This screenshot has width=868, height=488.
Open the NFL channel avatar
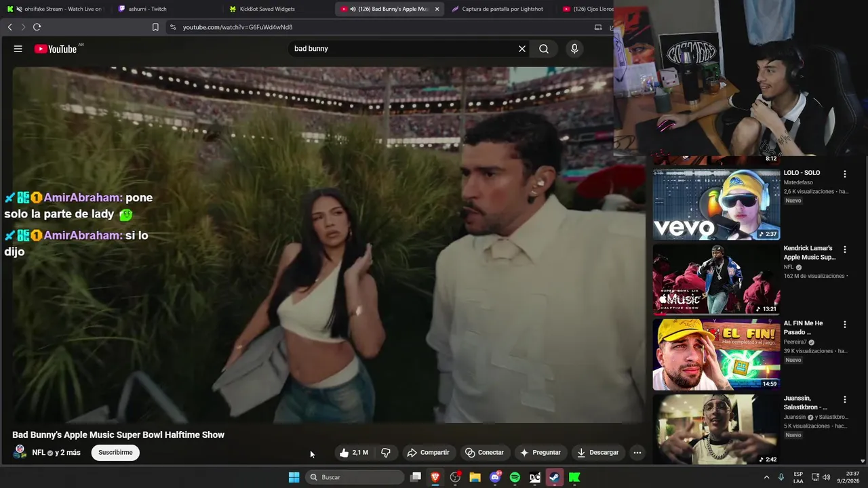(20, 452)
